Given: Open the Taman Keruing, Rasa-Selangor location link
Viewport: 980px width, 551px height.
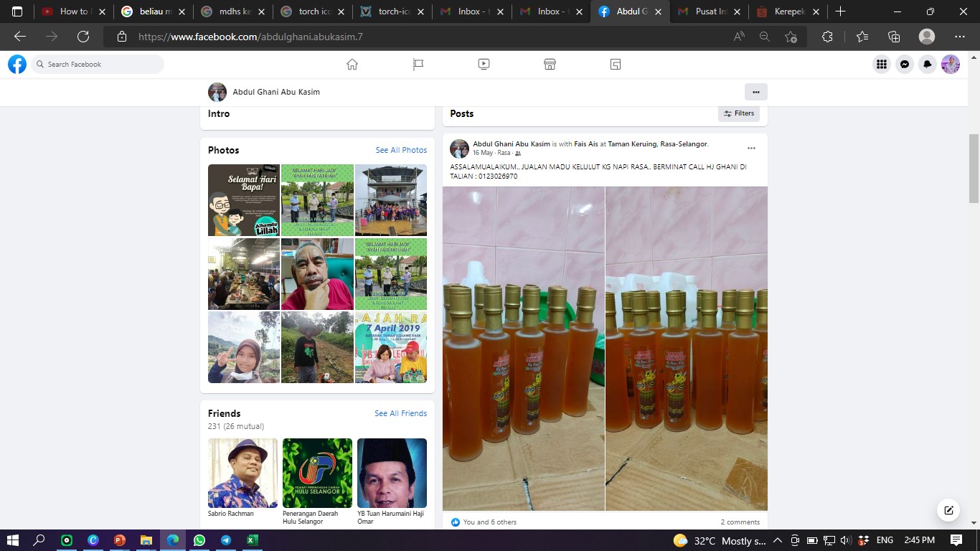Looking at the screenshot, I should point(657,144).
